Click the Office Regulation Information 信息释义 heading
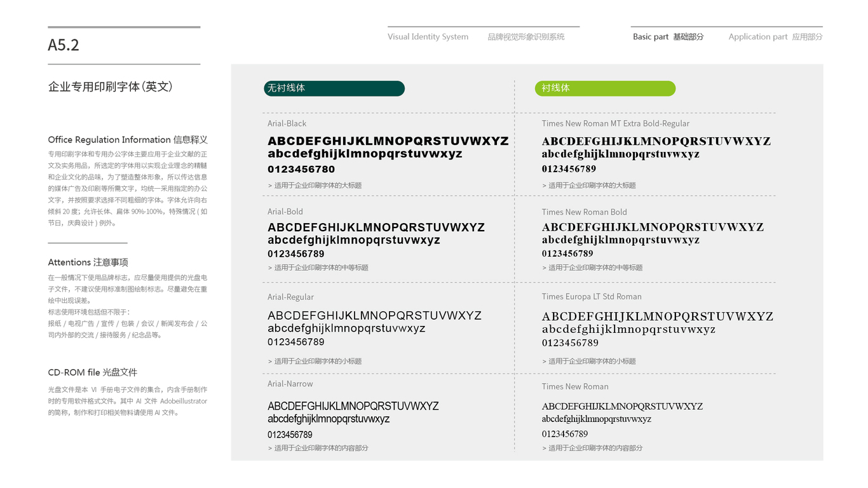This screenshot has height=488, width=868. (128, 140)
